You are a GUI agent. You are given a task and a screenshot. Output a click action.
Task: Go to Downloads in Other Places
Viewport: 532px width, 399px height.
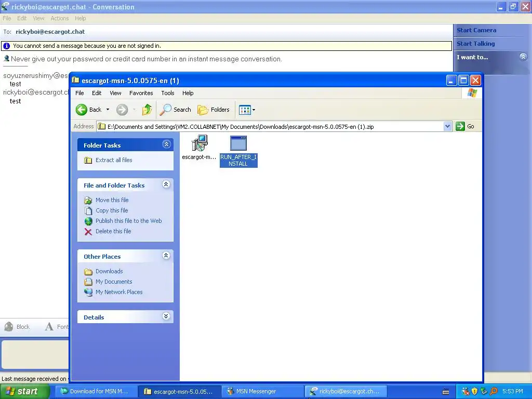109,271
